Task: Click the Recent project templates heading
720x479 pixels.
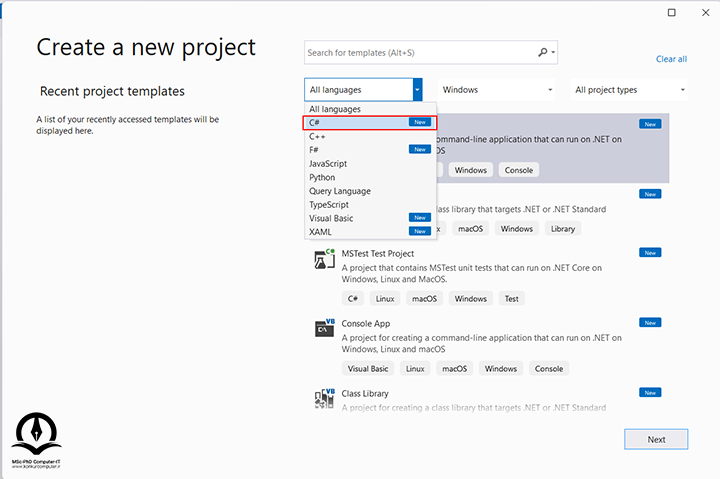Action: [112, 91]
